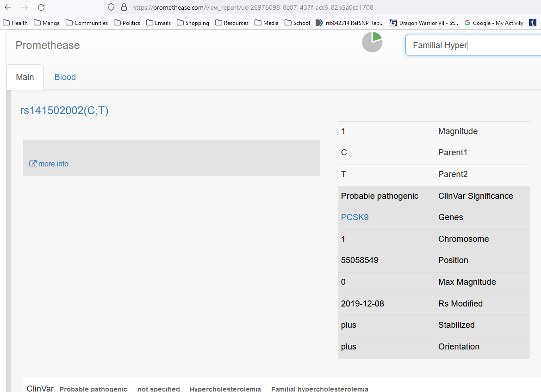Screen dimensions: 541x392
Task: Click the Familial hypercholesterolemia ClinVar tag
Action: [319, 389]
